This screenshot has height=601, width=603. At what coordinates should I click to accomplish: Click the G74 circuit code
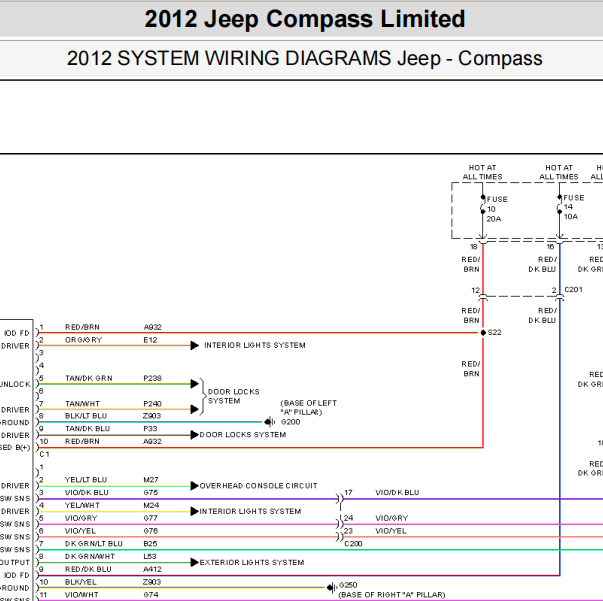click(x=151, y=595)
